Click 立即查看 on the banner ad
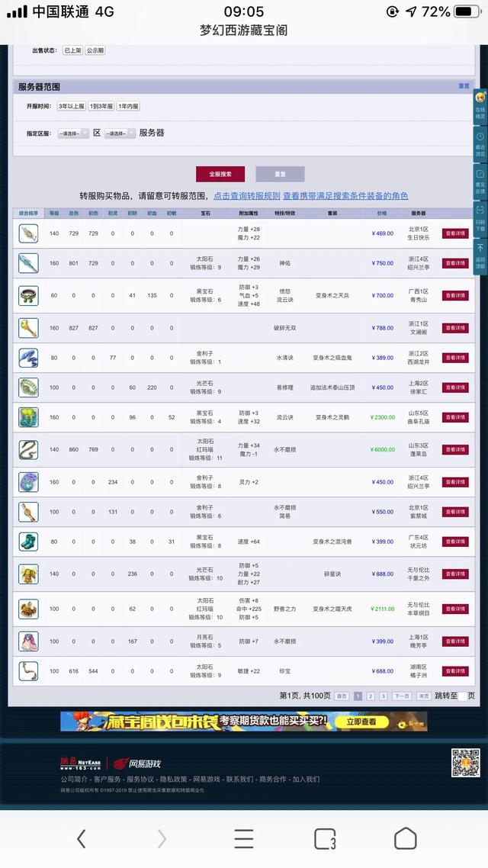The height and width of the screenshot is (868, 488). click(361, 722)
